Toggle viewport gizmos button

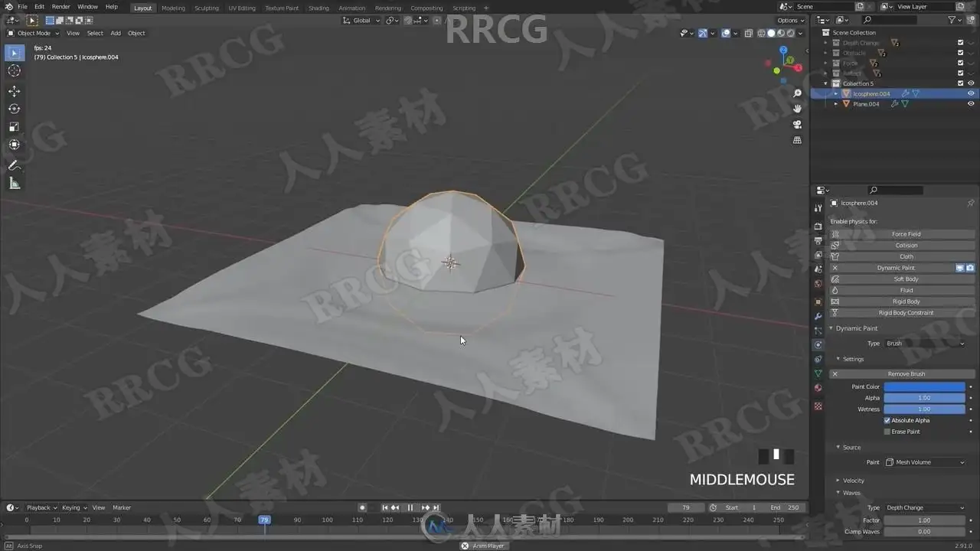(x=702, y=33)
